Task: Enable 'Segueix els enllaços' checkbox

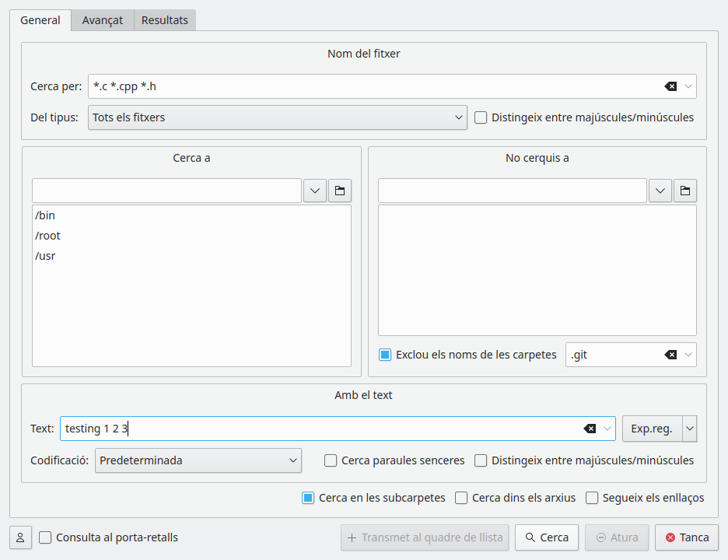Action: pyautogui.click(x=592, y=498)
